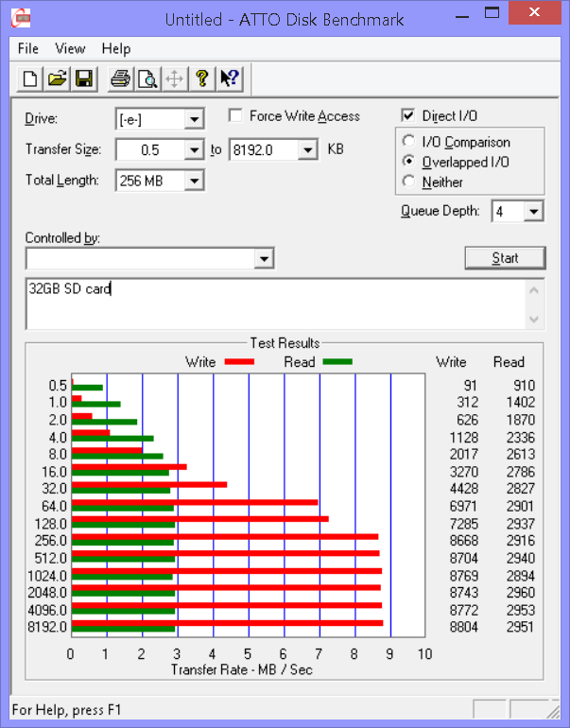The height and width of the screenshot is (728, 570).
Task: Click the write value 91
Action: click(x=470, y=386)
